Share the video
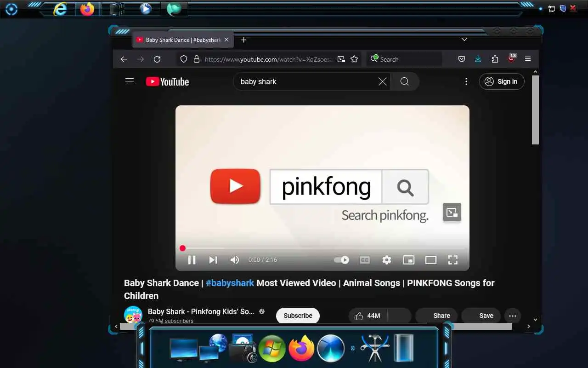The image size is (588, 368). (x=437, y=316)
